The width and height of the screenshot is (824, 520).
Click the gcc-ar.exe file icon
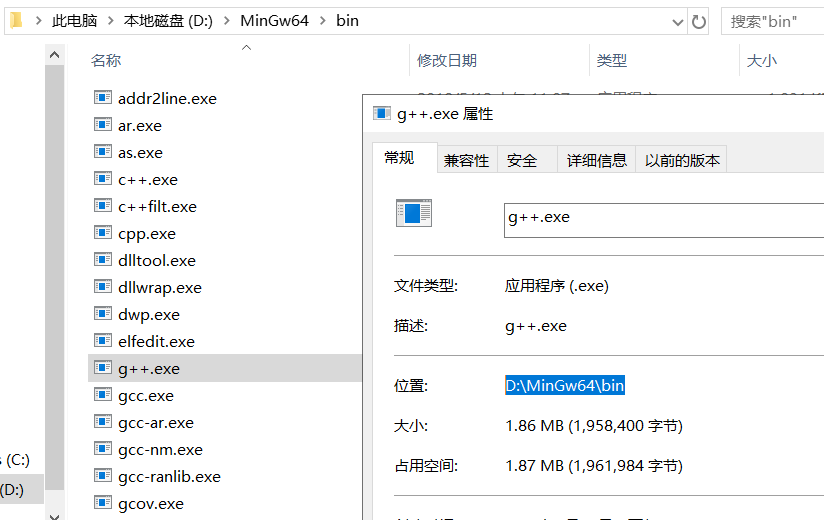coord(102,422)
